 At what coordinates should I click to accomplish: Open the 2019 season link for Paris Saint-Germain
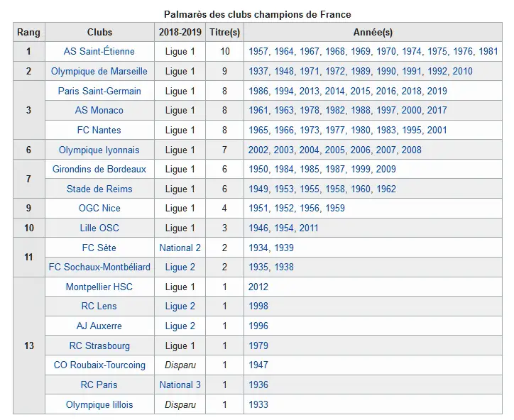point(437,91)
